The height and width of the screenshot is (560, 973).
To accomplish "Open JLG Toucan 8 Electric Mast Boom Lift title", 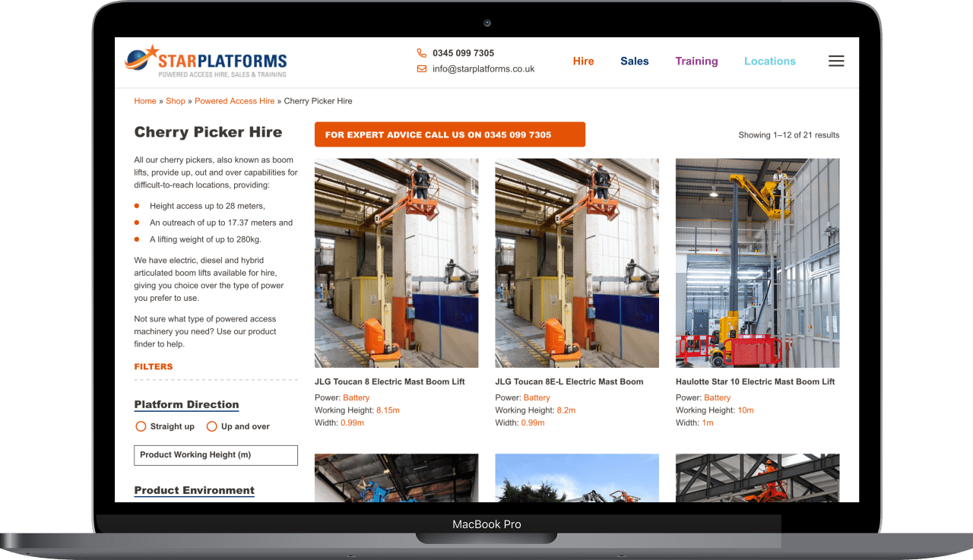I will click(x=390, y=381).
